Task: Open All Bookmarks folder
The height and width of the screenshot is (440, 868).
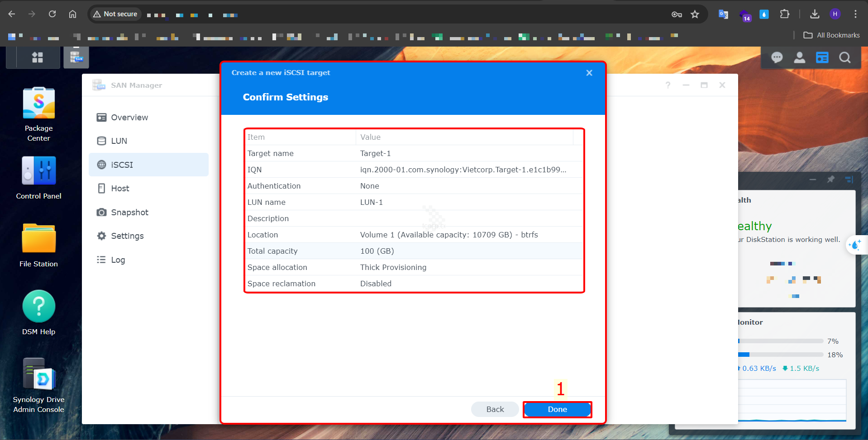Action: coord(831,35)
